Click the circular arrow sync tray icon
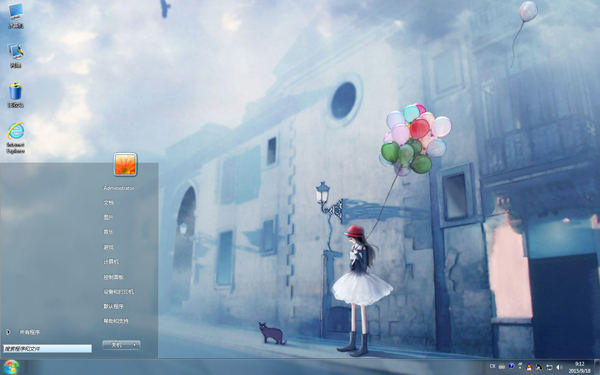This screenshot has height=375, width=600. (549, 367)
